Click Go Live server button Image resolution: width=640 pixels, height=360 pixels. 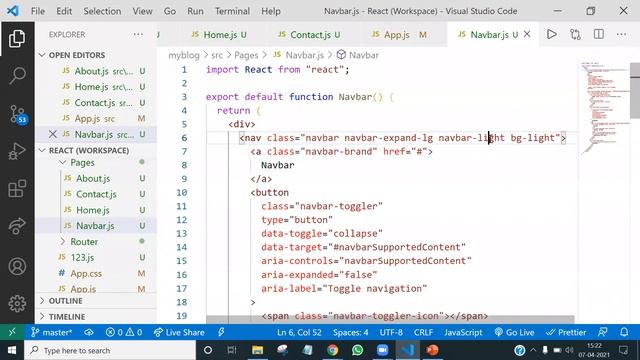pos(514,332)
